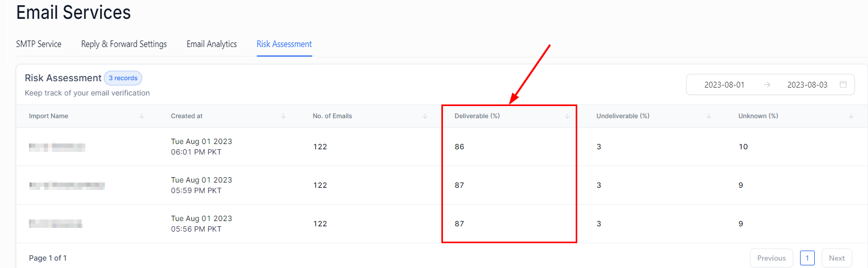Click the Next page button
The width and height of the screenshot is (868, 268).
[836, 258]
